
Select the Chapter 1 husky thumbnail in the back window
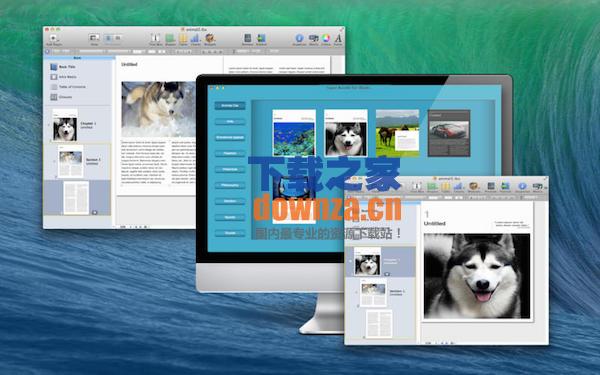[65, 125]
